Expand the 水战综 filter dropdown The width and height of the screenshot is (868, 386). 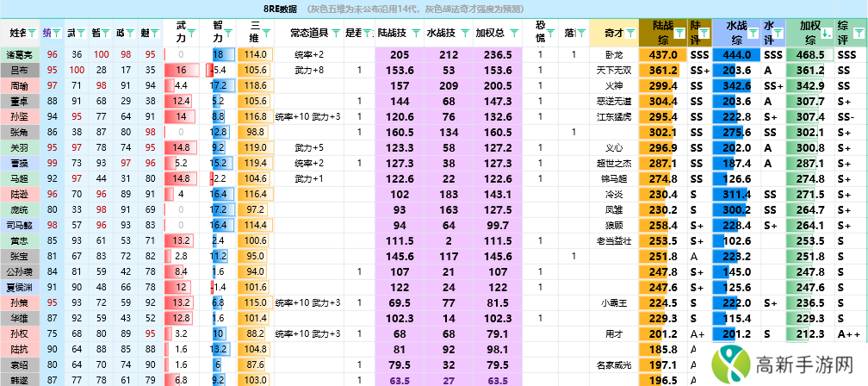[753, 34]
